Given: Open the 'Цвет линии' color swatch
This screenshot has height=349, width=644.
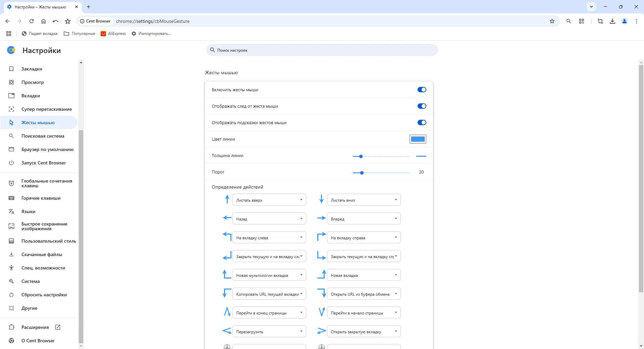Looking at the screenshot, I should click(x=418, y=139).
